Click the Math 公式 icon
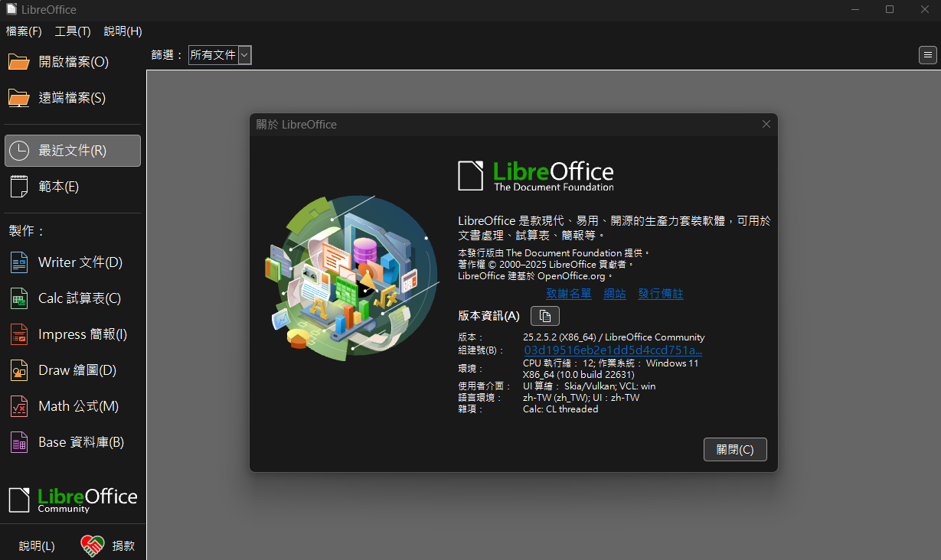 pos(19,406)
